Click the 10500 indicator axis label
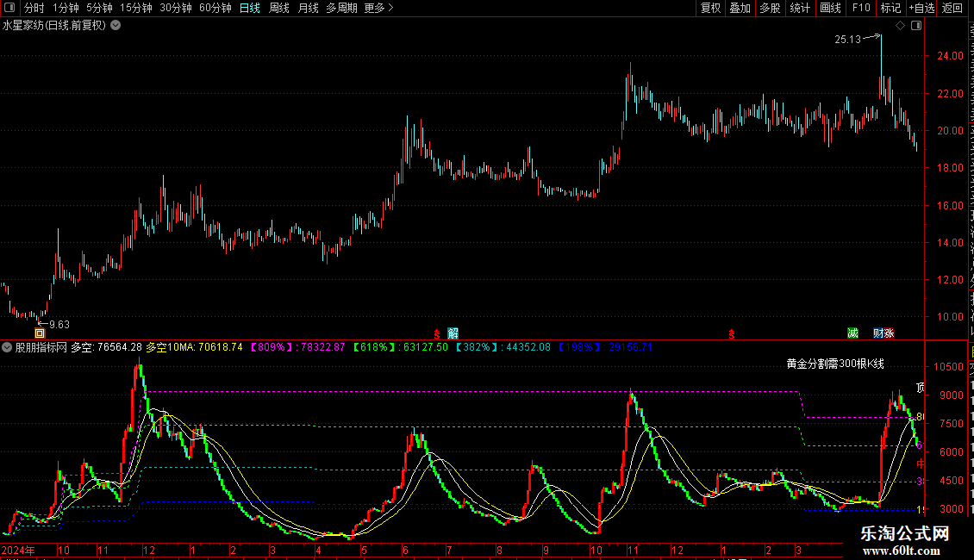 point(948,367)
